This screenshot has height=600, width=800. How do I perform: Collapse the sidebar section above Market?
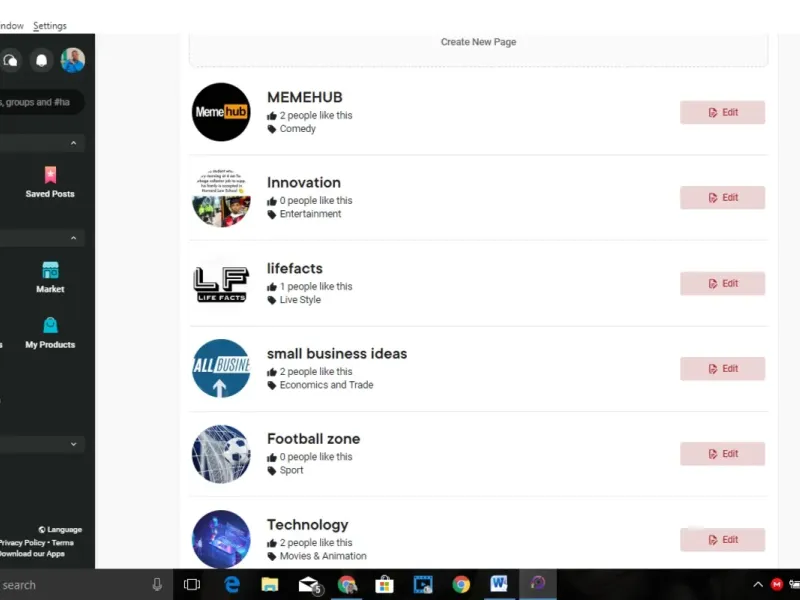(73, 238)
